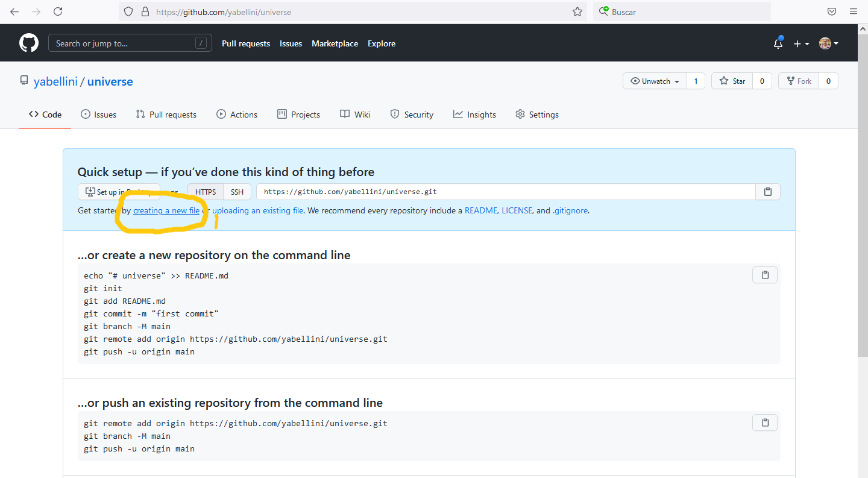Copy the repository URL with clipboard icon
Screen dimensions: 868x478
pyautogui.click(x=768, y=192)
